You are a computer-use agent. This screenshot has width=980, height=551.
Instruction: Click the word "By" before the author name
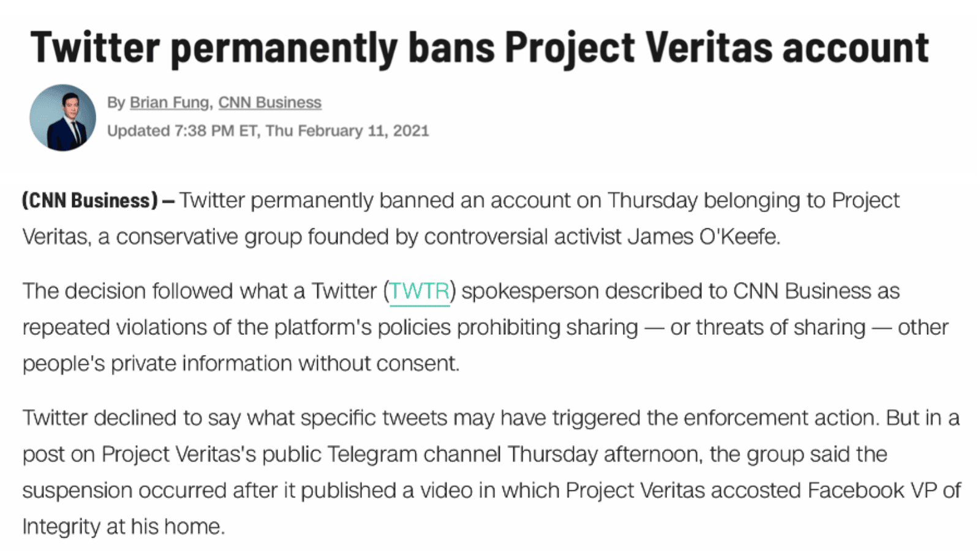click(x=116, y=103)
